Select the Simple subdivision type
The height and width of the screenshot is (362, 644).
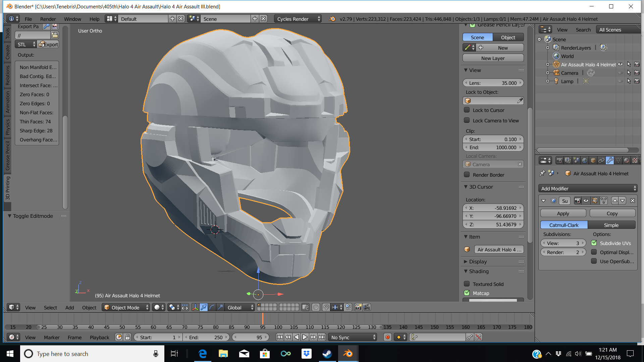point(611,225)
